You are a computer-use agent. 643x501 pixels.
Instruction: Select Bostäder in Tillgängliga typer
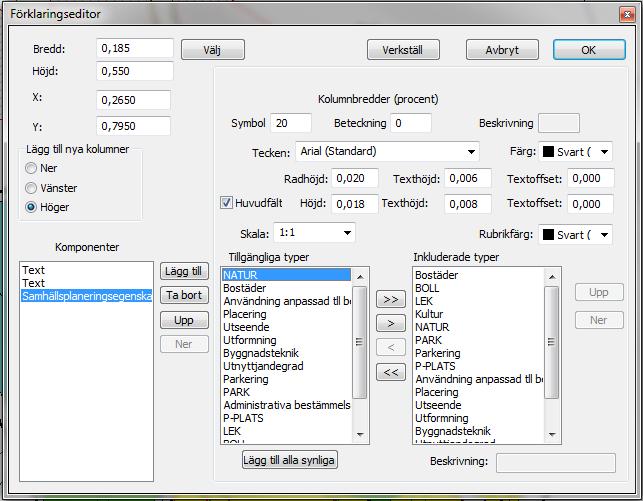pos(286,288)
